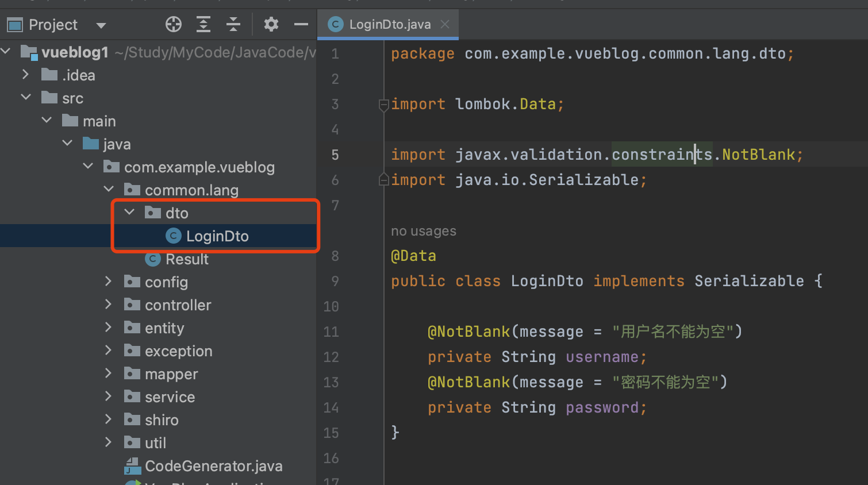Expand the controller folder
Viewport: 868px width, 485px height.
pos(108,305)
